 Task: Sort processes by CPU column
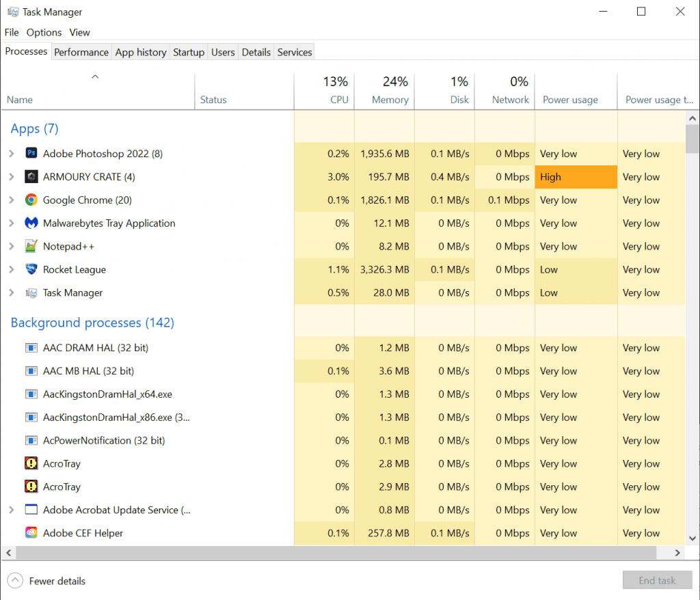(324, 92)
